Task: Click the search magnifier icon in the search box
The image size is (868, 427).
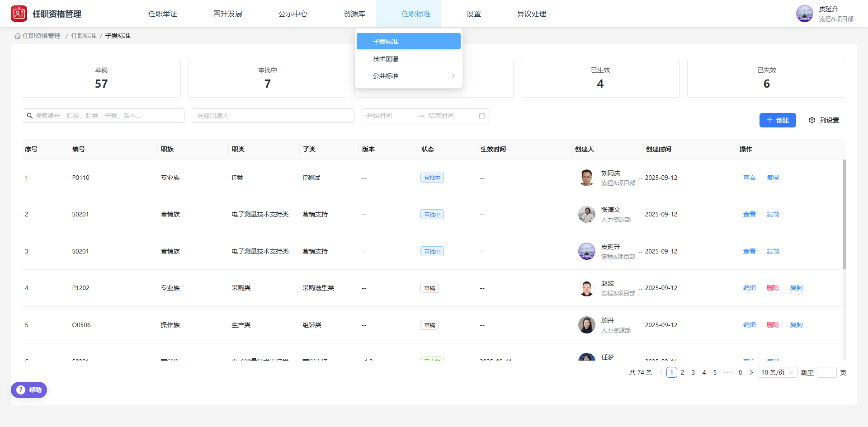Action: coord(29,116)
